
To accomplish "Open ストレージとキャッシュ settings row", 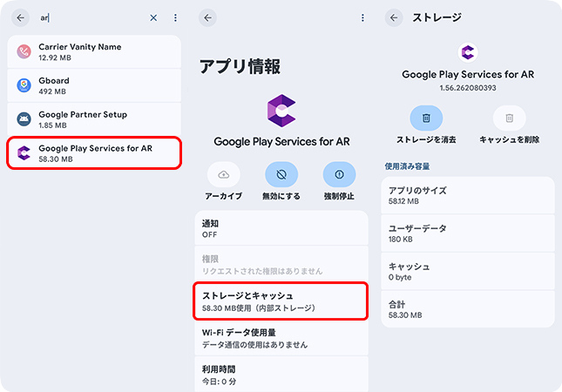I will (281, 301).
